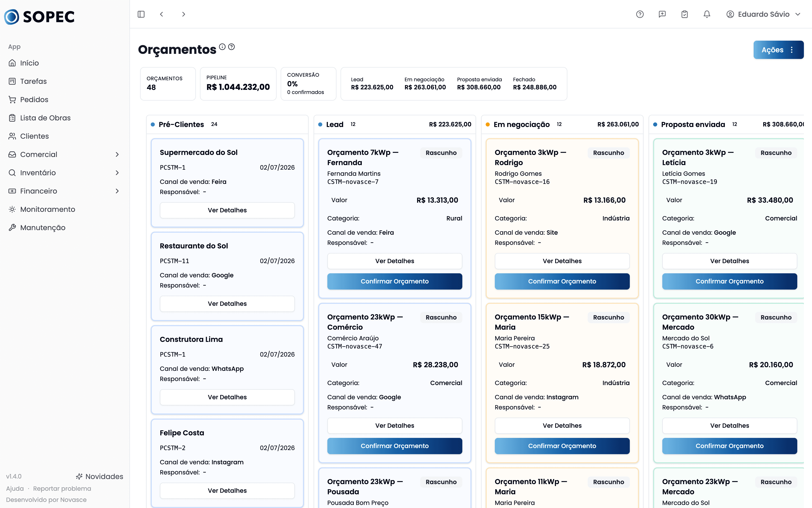View details of Construtora Lima
Viewport: 812px width, 508px height.
(227, 397)
